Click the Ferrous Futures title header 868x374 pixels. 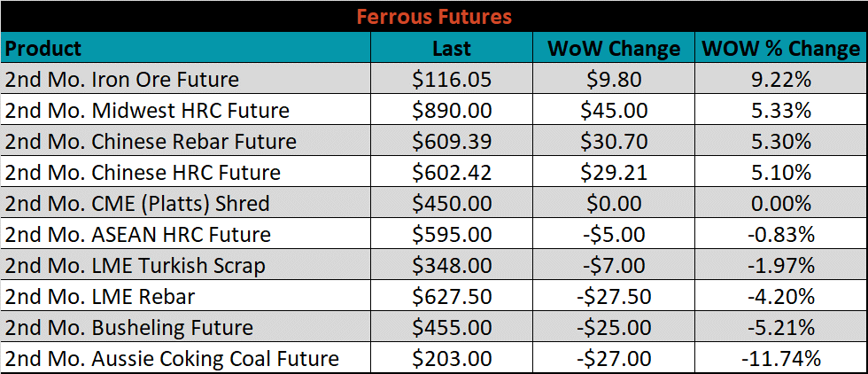pos(433,16)
